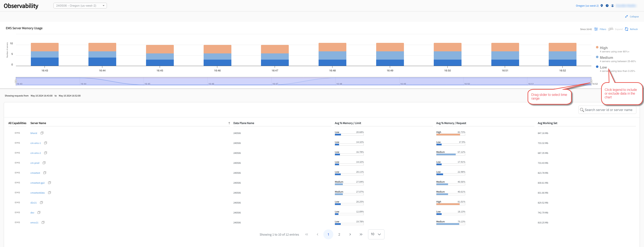This screenshot has height=247, width=644.
Task: Toggle the Low legend entry
Action: point(603,67)
